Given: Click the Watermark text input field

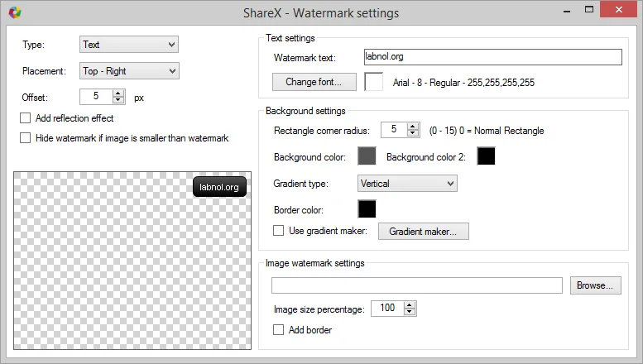Looking at the screenshot, I should pyautogui.click(x=493, y=57).
